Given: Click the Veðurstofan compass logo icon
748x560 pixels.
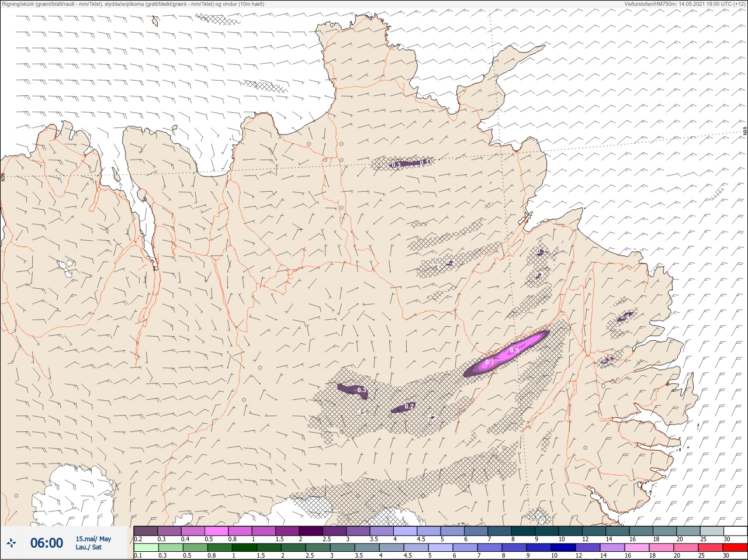Looking at the screenshot, I should (x=11, y=543).
